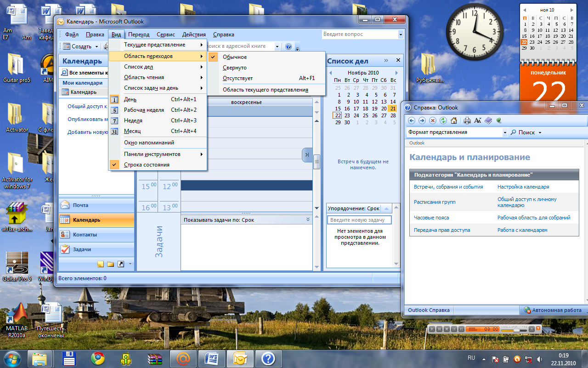Open the notes icon in navigation pane footer
588x368 pixels.
[100, 264]
